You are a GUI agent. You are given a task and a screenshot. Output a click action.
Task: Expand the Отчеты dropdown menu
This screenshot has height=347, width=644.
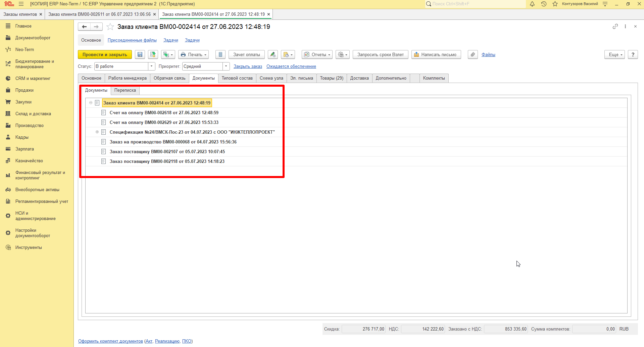click(x=317, y=54)
